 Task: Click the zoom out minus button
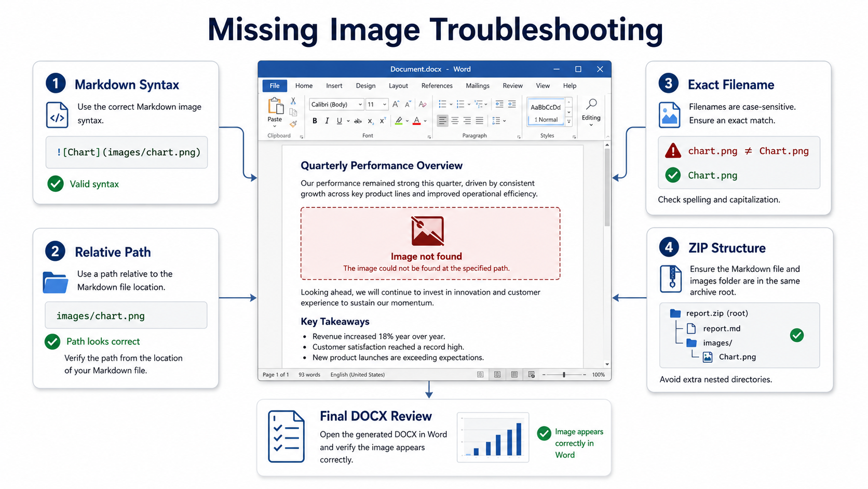544,375
